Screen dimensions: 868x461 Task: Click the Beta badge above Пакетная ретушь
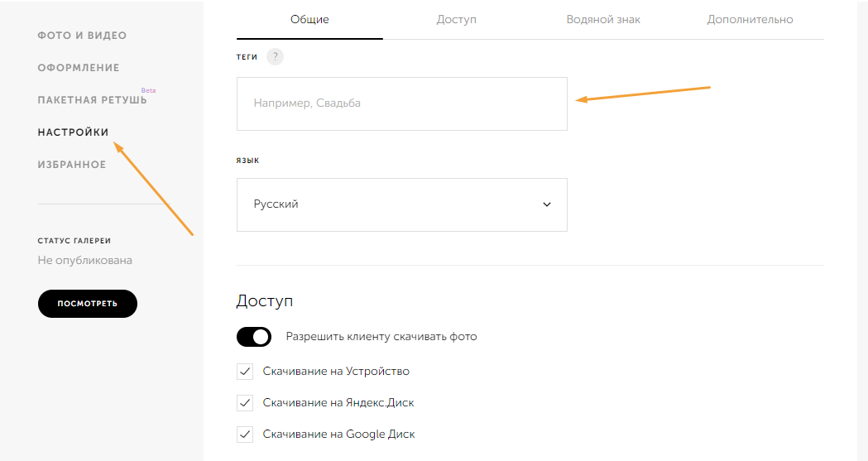click(x=148, y=90)
